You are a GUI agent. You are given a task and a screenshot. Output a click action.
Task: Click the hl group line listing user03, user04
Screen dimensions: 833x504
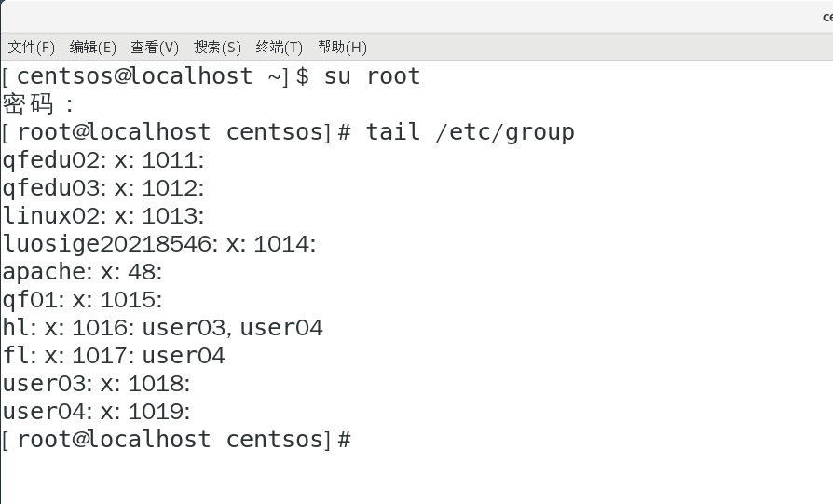coord(163,328)
